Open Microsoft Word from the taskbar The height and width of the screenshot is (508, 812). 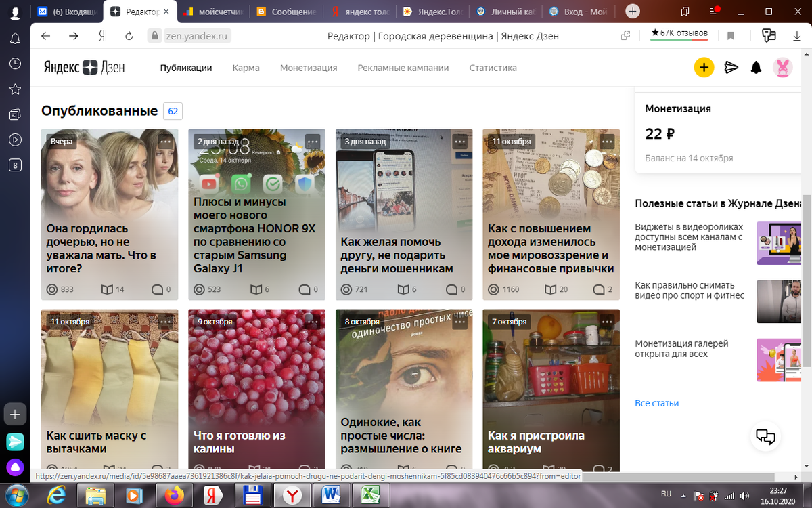click(x=332, y=496)
